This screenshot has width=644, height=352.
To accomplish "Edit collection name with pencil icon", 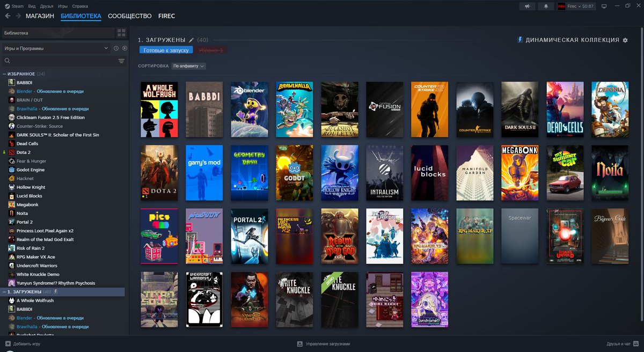I will tap(191, 40).
